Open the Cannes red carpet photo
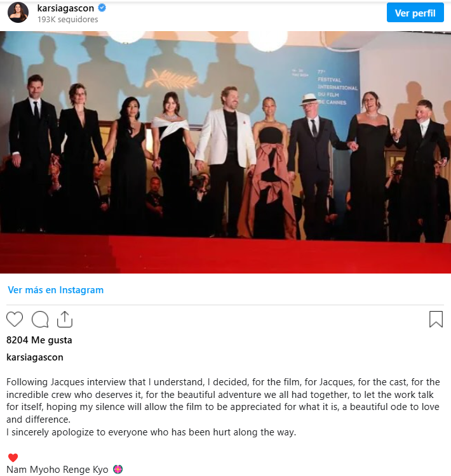This screenshot has width=451, height=476. 226,152
